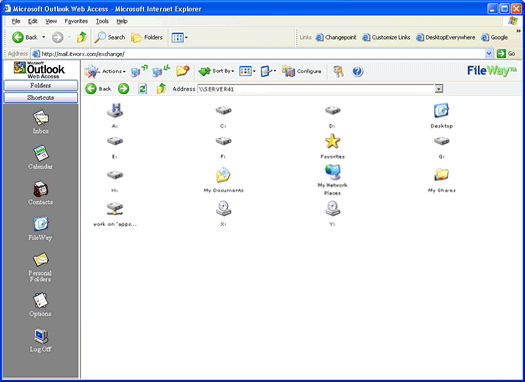Viewport: 525px width, 382px height.
Task: Open the My Shares folder
Action: (441, 175)
